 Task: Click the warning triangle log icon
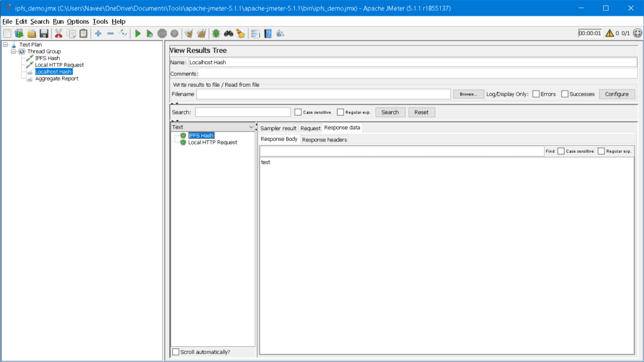609,33
